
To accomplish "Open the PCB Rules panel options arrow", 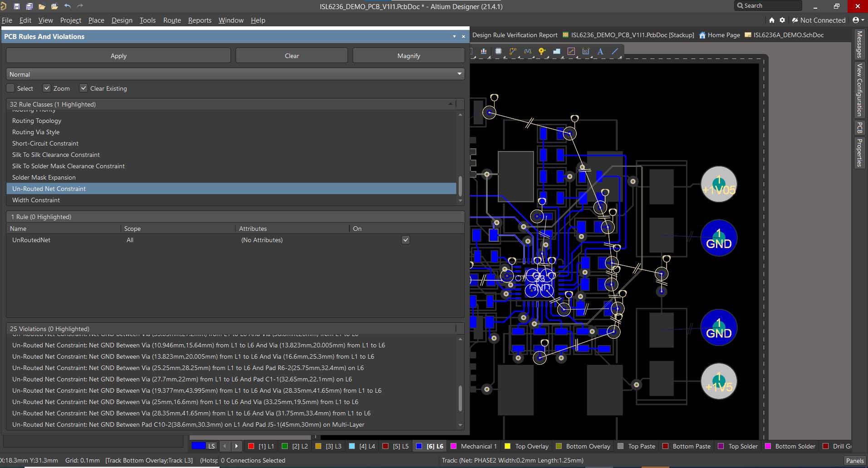I will [454, 37].
